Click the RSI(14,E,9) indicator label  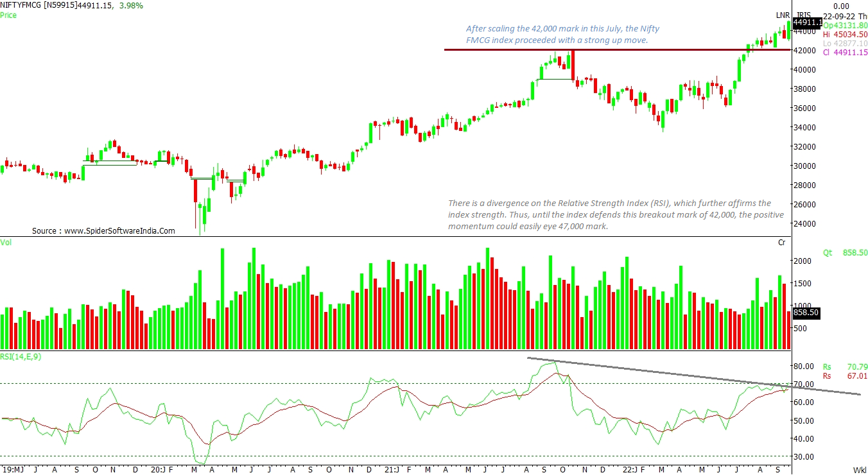22,356
